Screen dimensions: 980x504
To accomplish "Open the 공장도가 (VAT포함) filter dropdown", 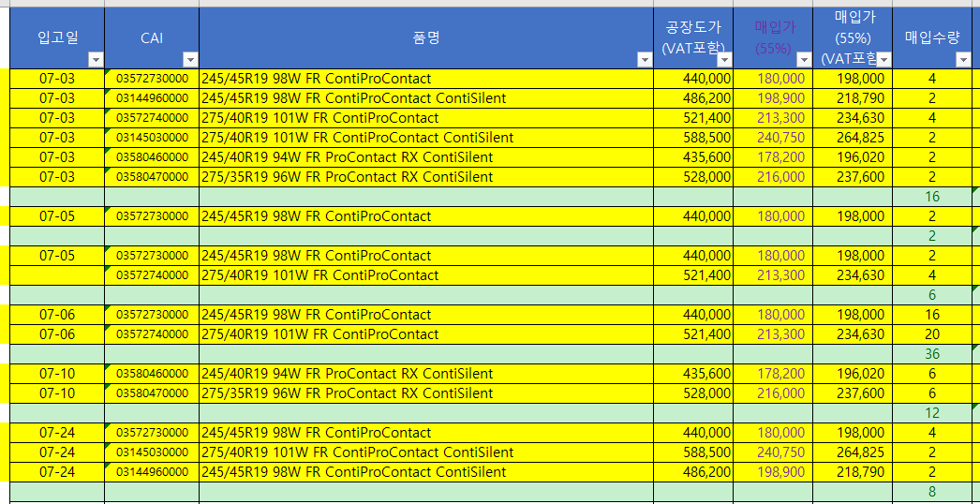I will click(723, 60).
